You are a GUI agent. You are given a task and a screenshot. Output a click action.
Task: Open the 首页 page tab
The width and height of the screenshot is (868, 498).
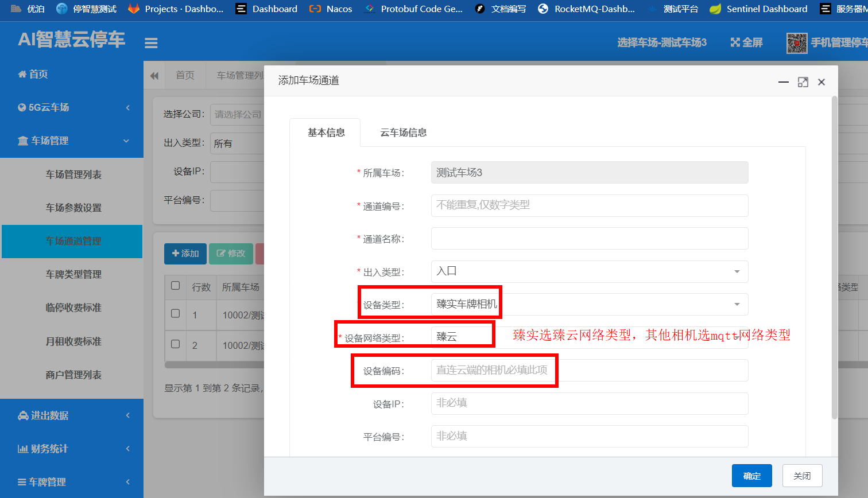[185, 75]
